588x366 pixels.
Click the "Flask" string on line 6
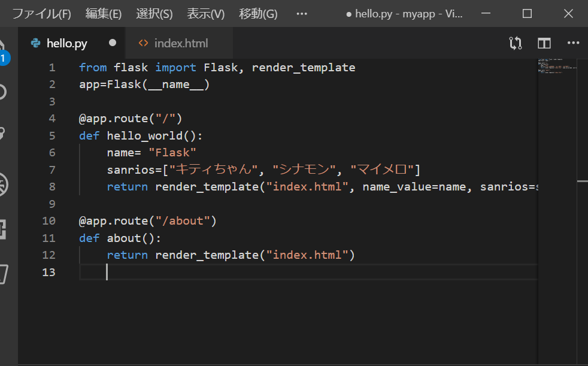[172, 153]
